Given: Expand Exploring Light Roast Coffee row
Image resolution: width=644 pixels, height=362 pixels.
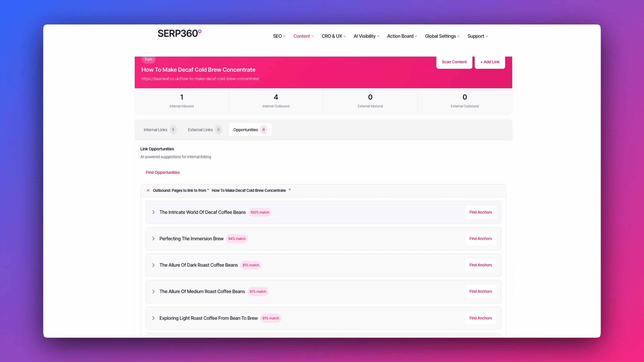Looking at the screenshot, I should click(153, 318).
